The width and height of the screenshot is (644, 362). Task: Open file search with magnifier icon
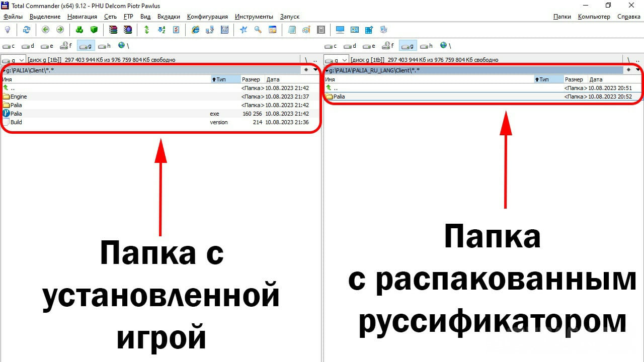pos(258,30)
